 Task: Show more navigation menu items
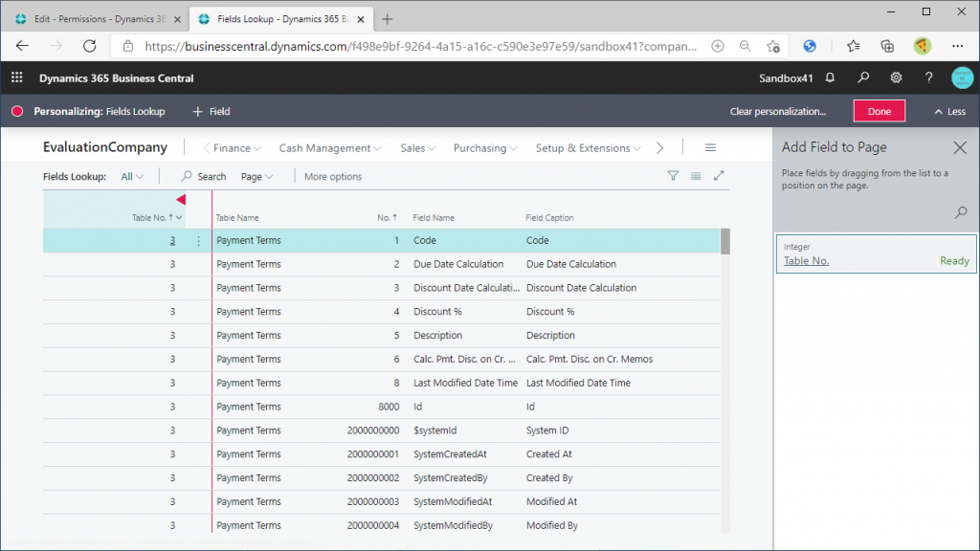pos(660,148)
